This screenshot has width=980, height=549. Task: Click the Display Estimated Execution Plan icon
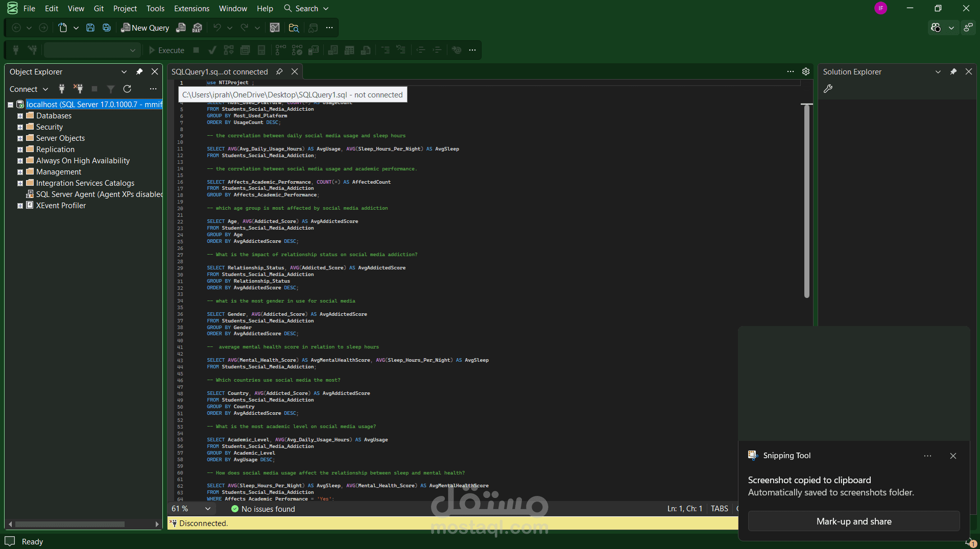(229, 50)
